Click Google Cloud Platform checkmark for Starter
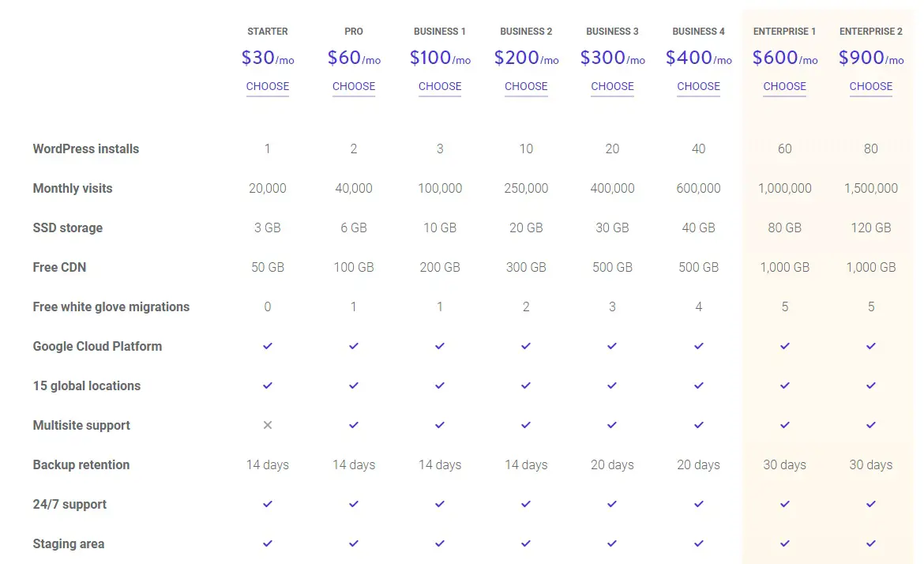Image resolution: width=924 pixels, height=564 pixels. (268, 346)
